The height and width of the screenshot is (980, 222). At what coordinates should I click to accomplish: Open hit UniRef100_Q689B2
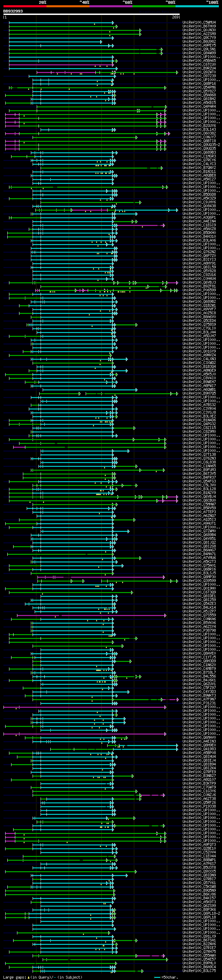(199, 302)
